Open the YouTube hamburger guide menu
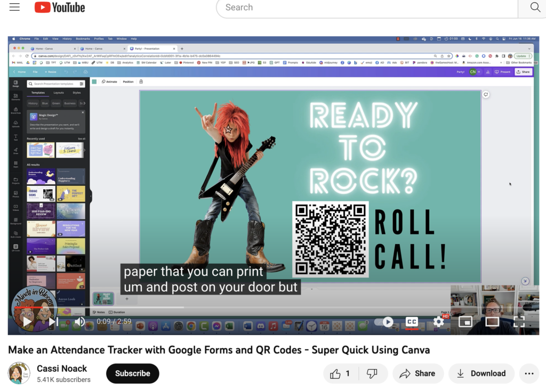The width and height of the screenshot is (546, 392). pos(14,7)
